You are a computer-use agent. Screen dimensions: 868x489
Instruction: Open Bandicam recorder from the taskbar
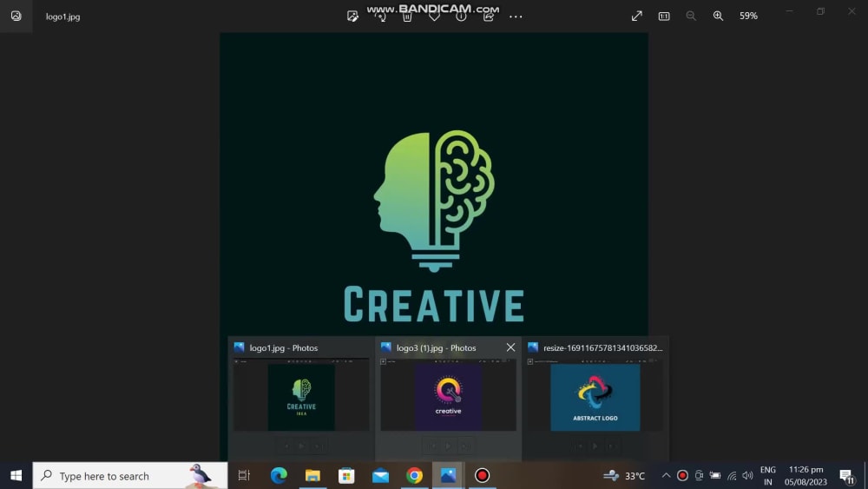point(482,476)
